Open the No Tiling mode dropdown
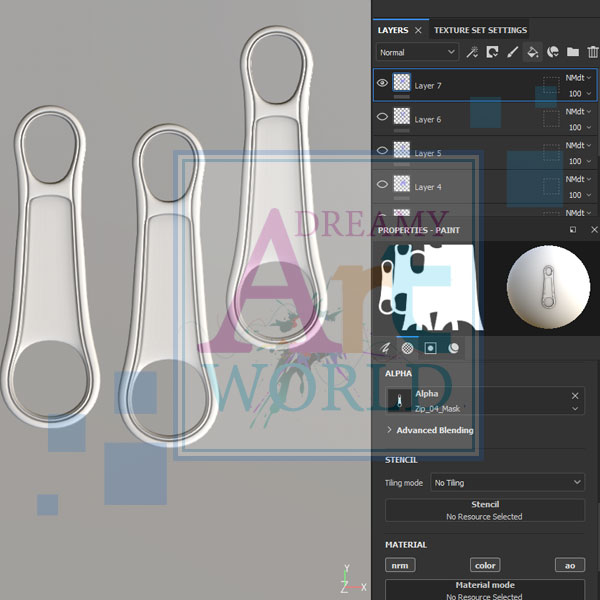Image resolution: width=600 pixels, height=600 pixels. [x=507, y=483]
